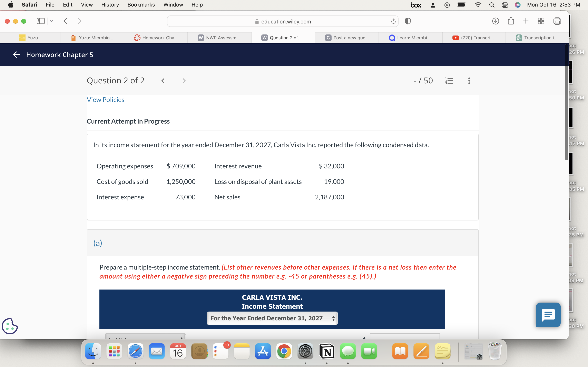Click the View Policies link
This screenshot has height=367, width=588.
[x=105, y=99]
